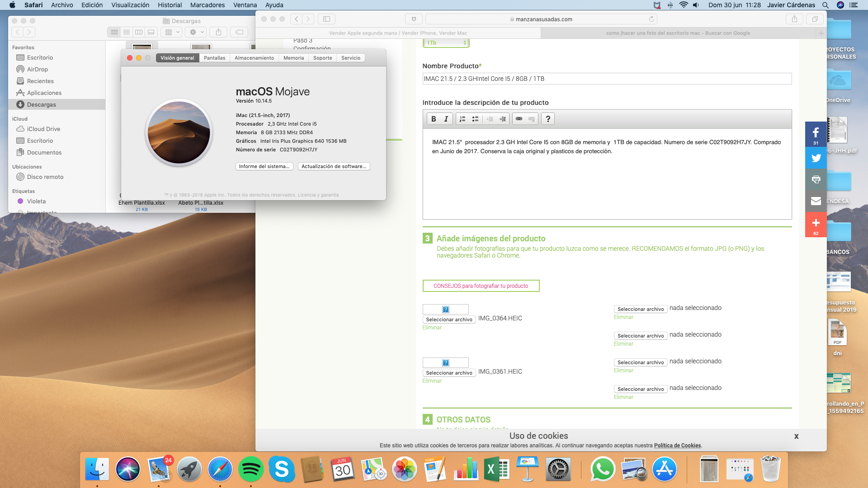Open Spotlight search in menu bar
Image resolution: width=868 pixels, height=488 pixels.
pyautogui.click(x=825, y=5)
